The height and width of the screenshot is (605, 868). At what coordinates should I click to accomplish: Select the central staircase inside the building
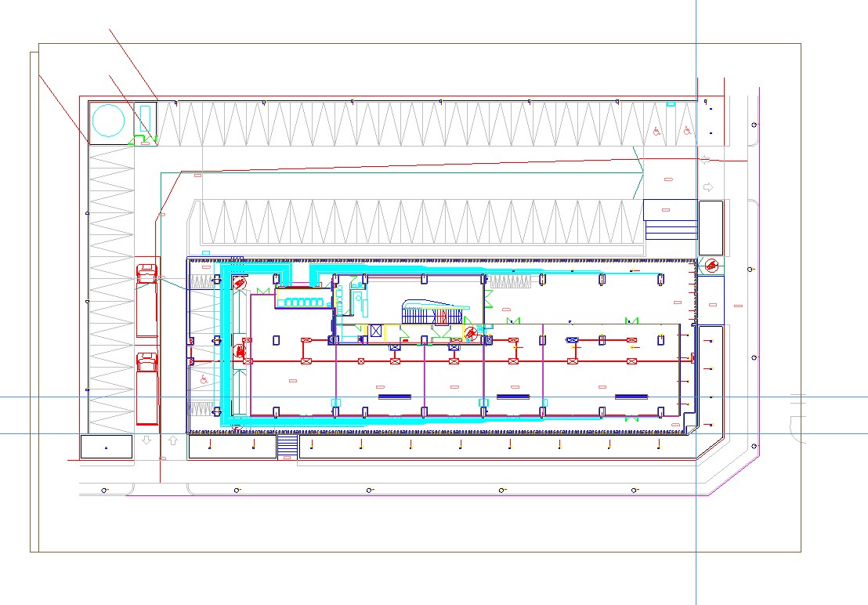tap(433, 314)
